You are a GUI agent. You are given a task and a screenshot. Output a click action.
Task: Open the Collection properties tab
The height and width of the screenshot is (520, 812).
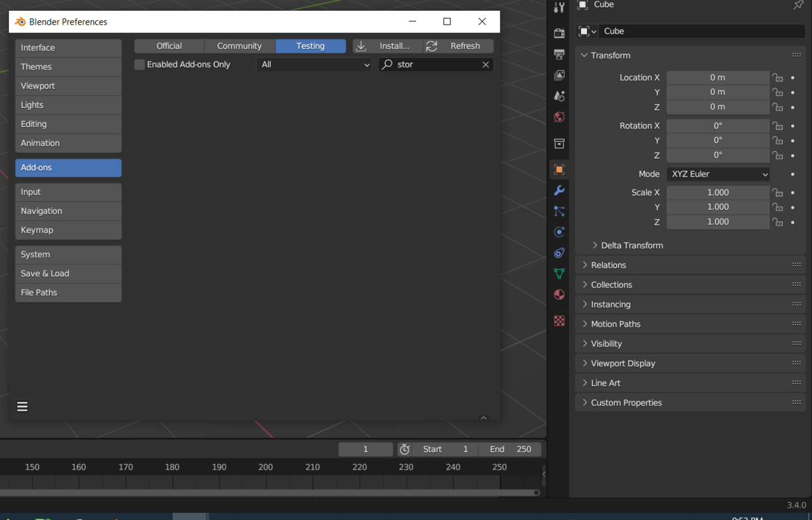pyautogui.click(x=559, y=143)
